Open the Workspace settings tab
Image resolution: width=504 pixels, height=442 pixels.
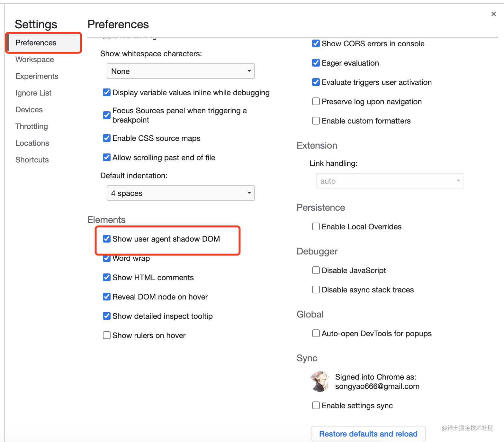click(x=35, y=60)
